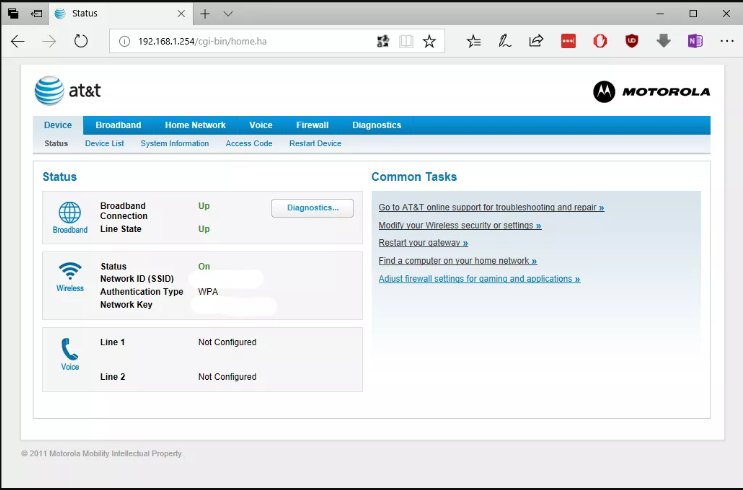This screenshot has height=490, width=743.
Task: Open uBlock Origin extension
Action: 632,42
